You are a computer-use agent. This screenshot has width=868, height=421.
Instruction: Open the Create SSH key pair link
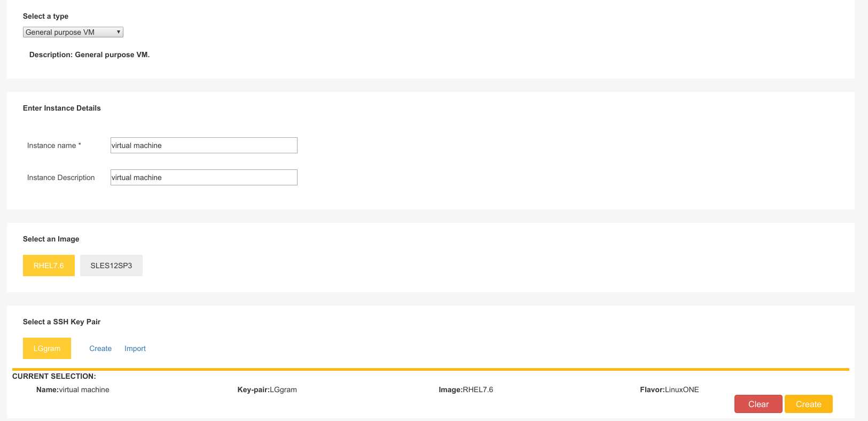tap(100, 348)
